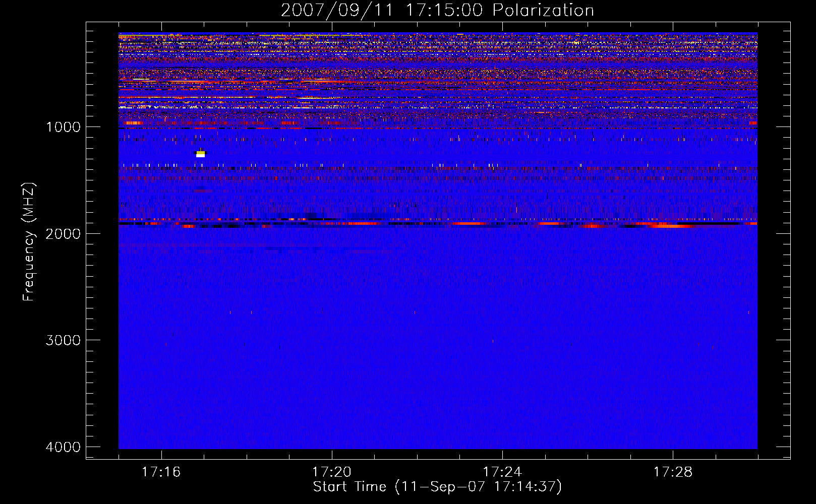Click the 'Start Time (11-Sep-07 17:14:37)' label
The width and height of the screenshot is (816, 504).
coord(437,487)
